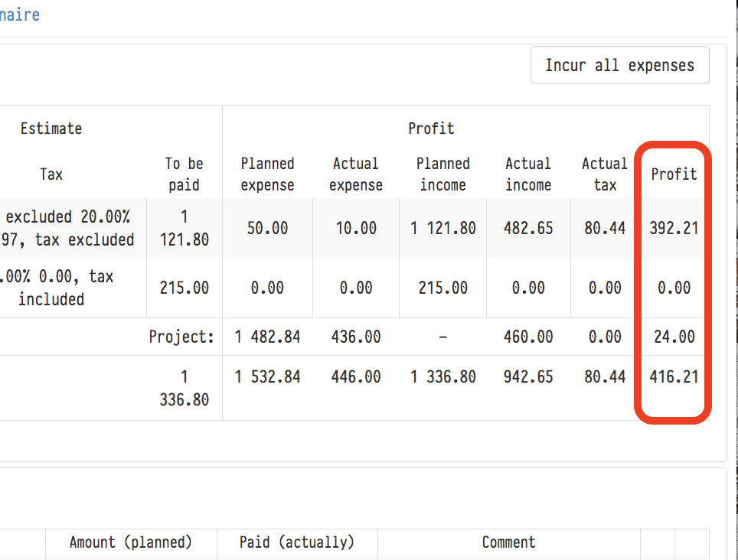Click the Actual tax column header
Screen dimensions: 738x560
(604, 174)
